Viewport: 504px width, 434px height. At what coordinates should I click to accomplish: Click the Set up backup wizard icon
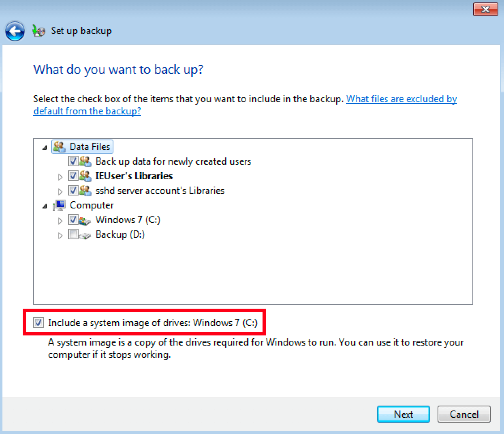(x=39, y=31)
